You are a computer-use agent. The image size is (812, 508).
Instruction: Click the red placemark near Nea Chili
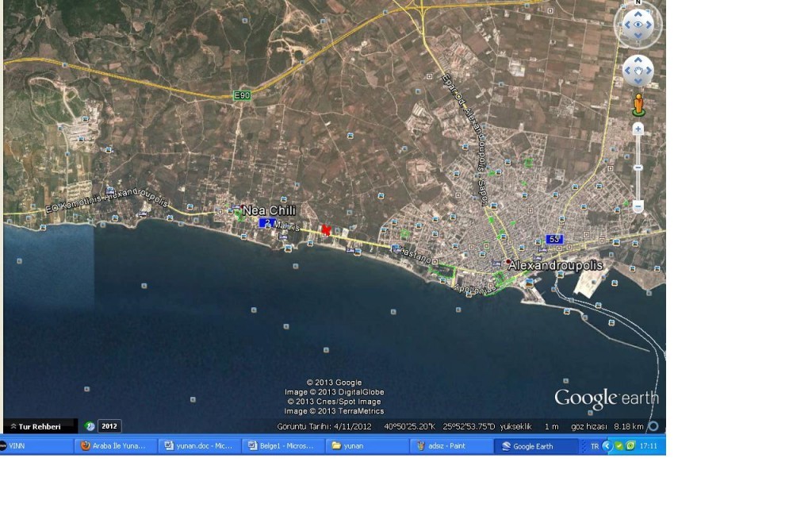click(325, 229)
